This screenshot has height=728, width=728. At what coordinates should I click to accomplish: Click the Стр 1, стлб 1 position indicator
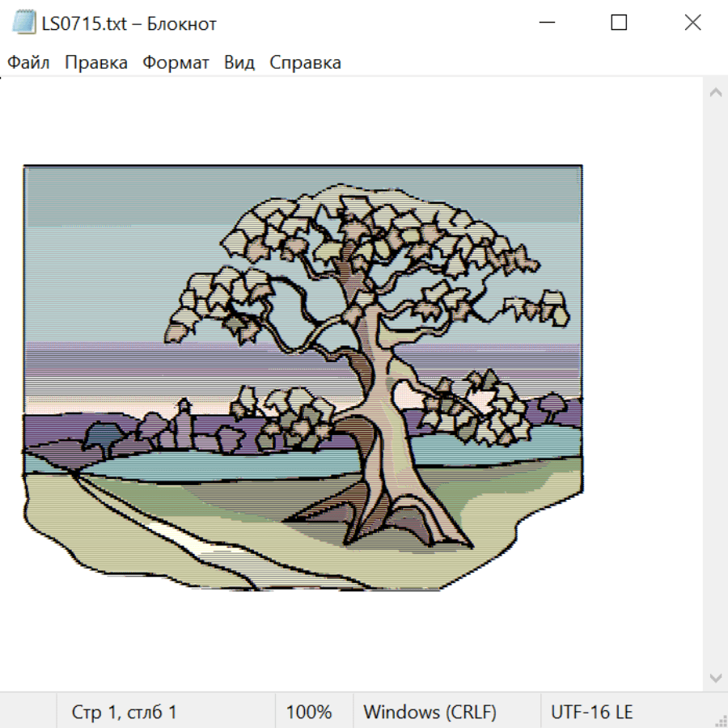click(x=124, y=712)
